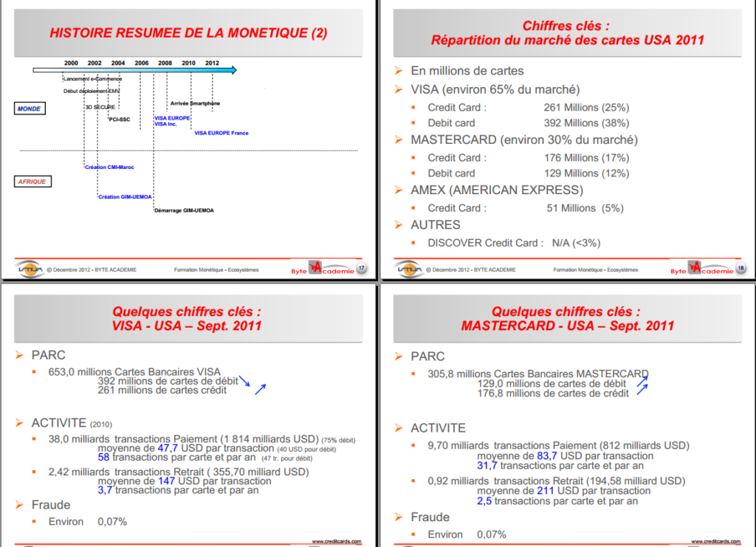Select the 'Création CMI-Maroc' timeline event

pyautogui.click(x=109, y=168)
